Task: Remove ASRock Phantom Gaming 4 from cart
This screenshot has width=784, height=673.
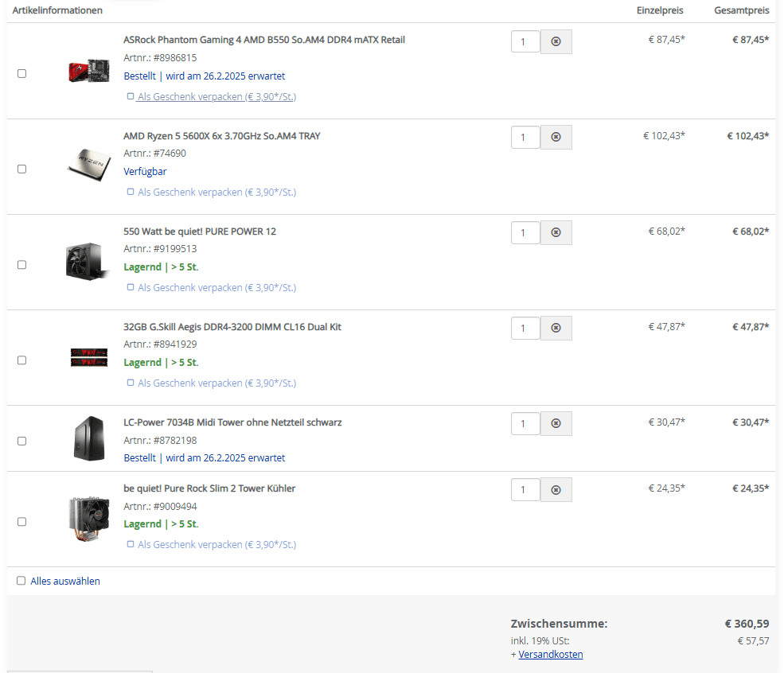Action: point(556,41)
